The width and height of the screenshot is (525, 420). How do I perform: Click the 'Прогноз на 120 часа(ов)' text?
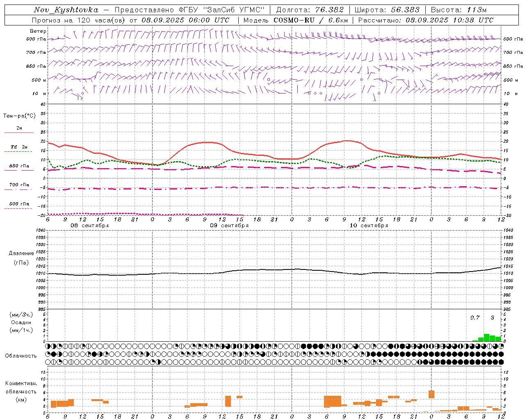click(80, 20)
